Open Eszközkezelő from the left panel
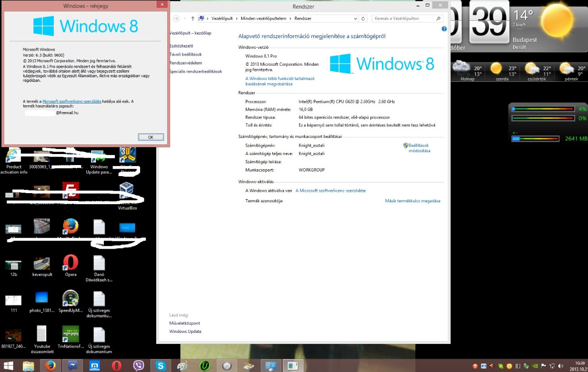Viewport: 588px width, 372px height. click(181, 46)
